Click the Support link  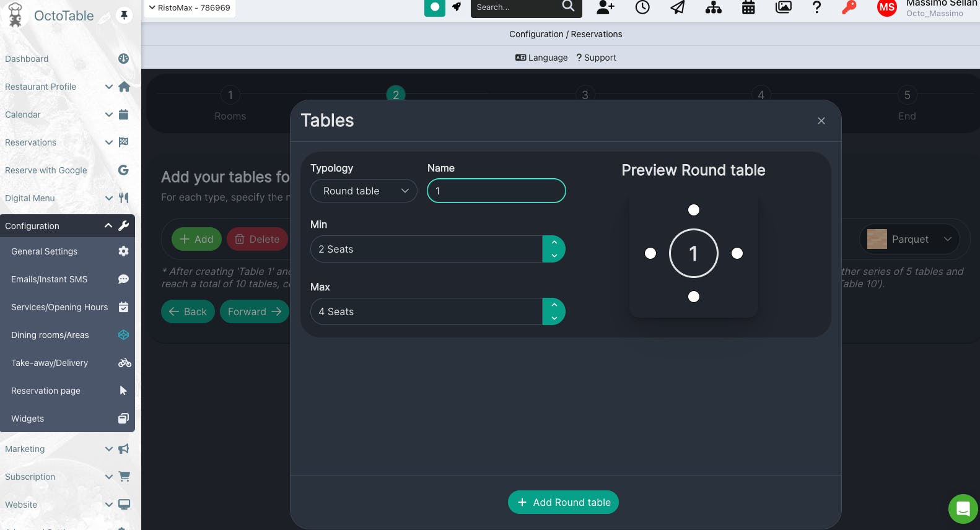click(596, 58)
